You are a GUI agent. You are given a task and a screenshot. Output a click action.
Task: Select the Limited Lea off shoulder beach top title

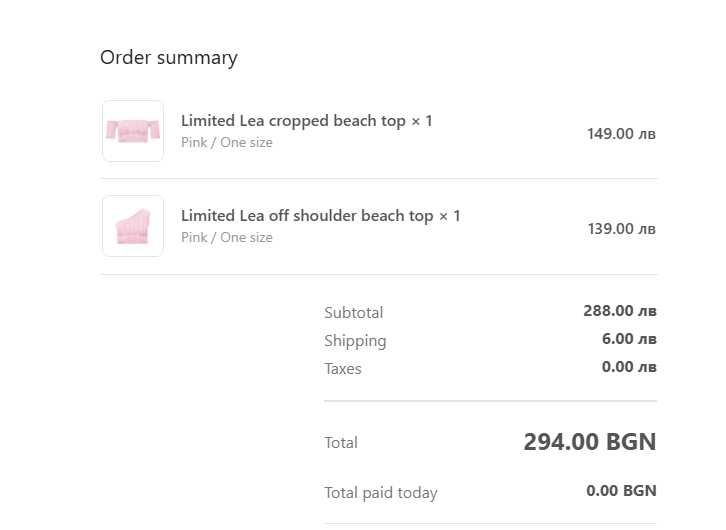pos(320,216)
